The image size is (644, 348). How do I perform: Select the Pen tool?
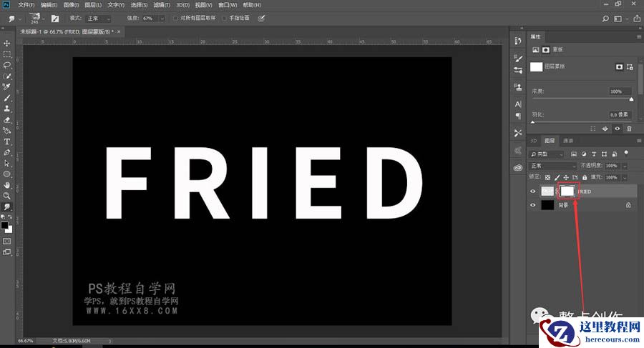click(7, 153)
